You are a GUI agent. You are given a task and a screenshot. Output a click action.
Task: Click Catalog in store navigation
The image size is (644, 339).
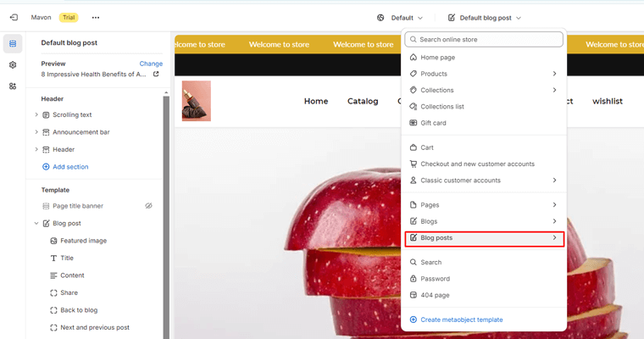363,101
